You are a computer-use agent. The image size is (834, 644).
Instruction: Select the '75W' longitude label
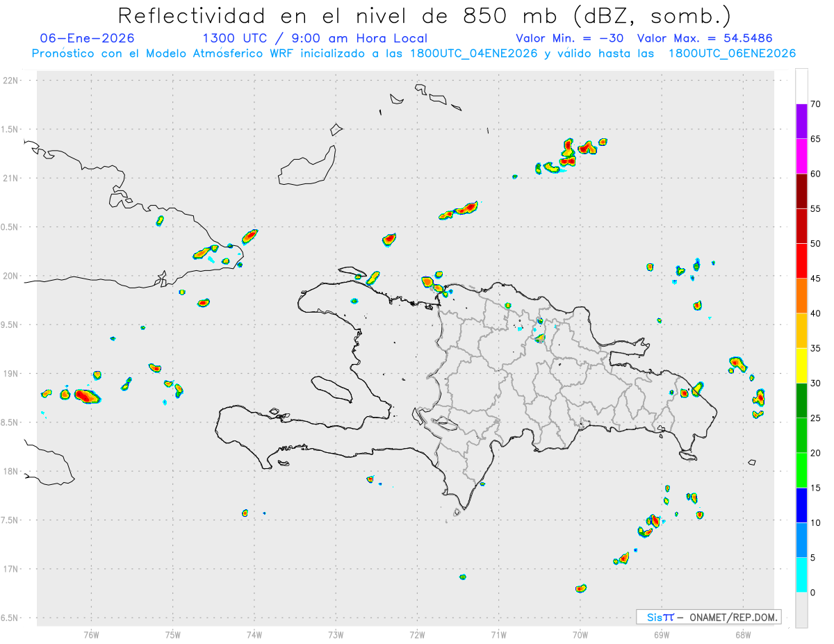[173, 635]
